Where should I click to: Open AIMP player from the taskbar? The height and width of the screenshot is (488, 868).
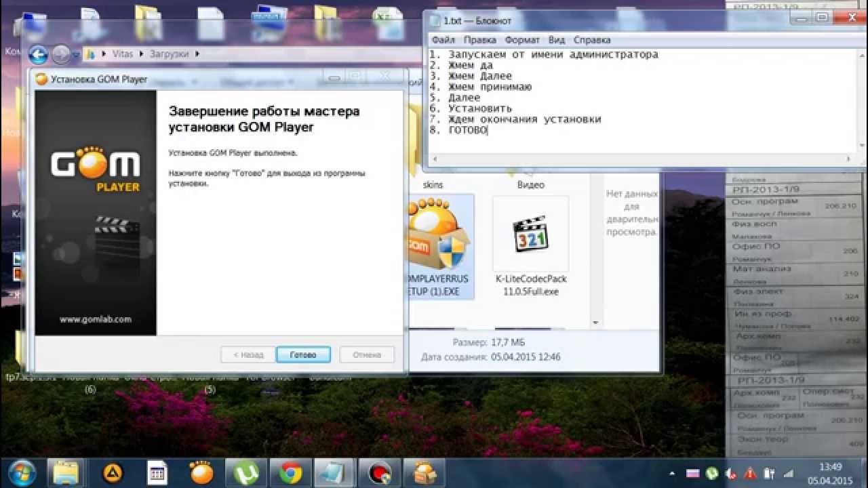111,472
